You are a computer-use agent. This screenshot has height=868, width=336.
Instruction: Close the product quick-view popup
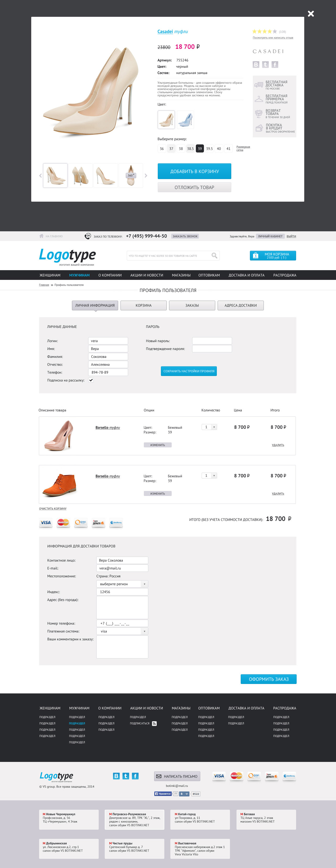pos(311,14)
